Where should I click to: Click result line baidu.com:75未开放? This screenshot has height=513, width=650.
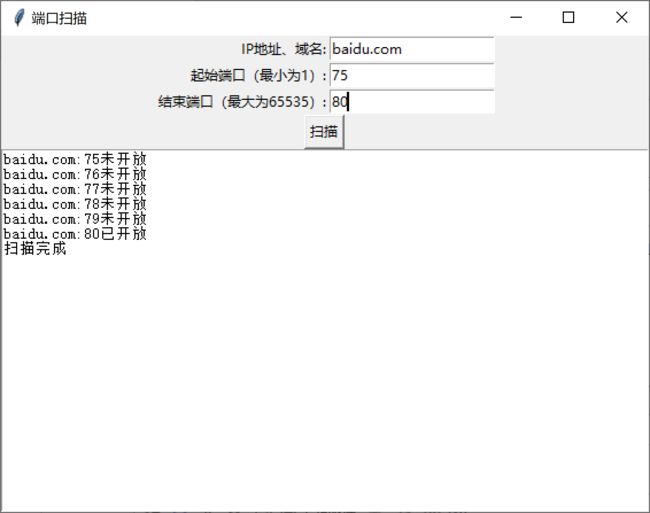coord(75,159)
